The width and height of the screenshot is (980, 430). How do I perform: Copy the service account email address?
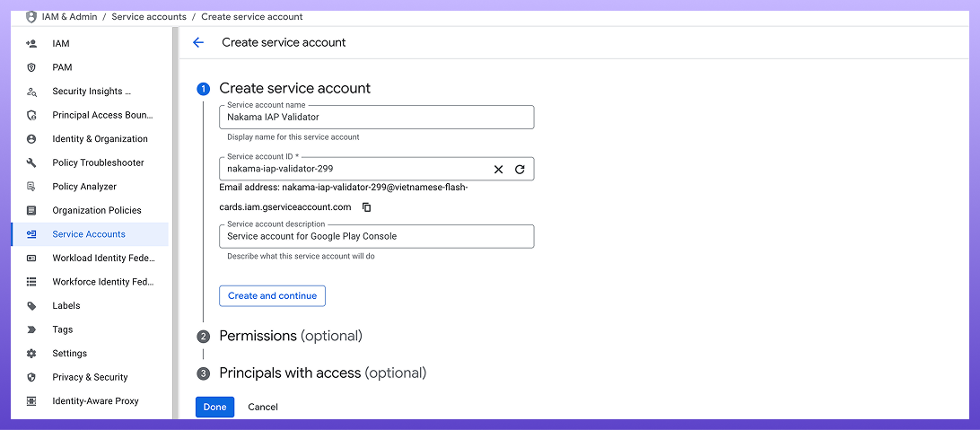(367, 206)
